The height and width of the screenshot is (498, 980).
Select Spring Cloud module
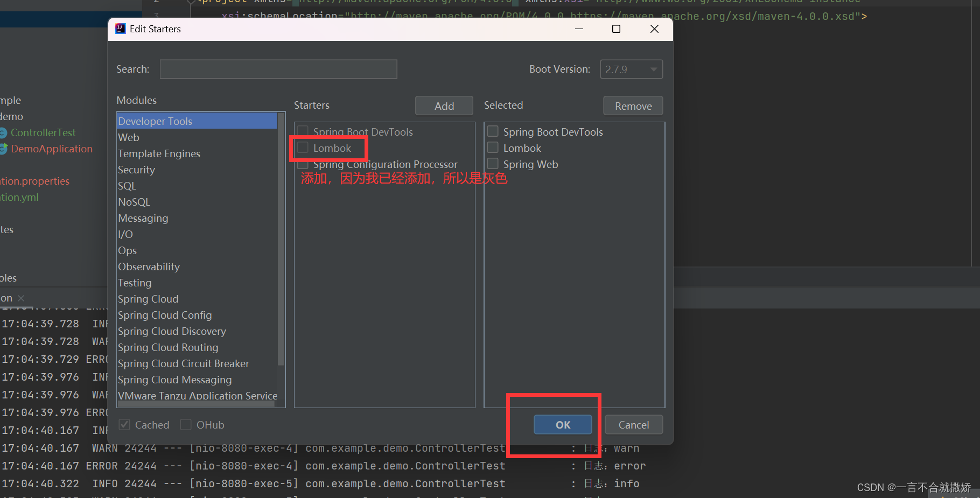[197, 299]
